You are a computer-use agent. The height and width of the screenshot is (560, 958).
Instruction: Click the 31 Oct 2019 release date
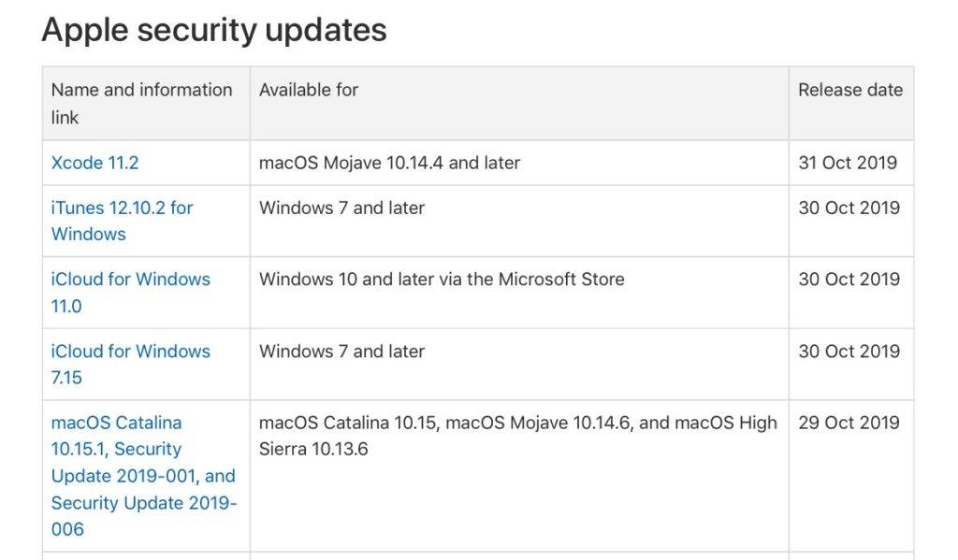848,163
